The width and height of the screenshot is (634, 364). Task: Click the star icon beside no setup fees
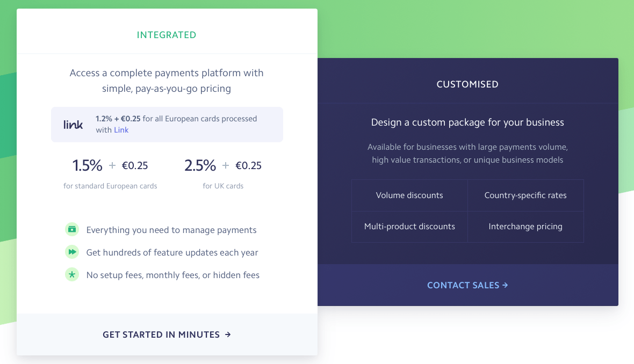72,274
